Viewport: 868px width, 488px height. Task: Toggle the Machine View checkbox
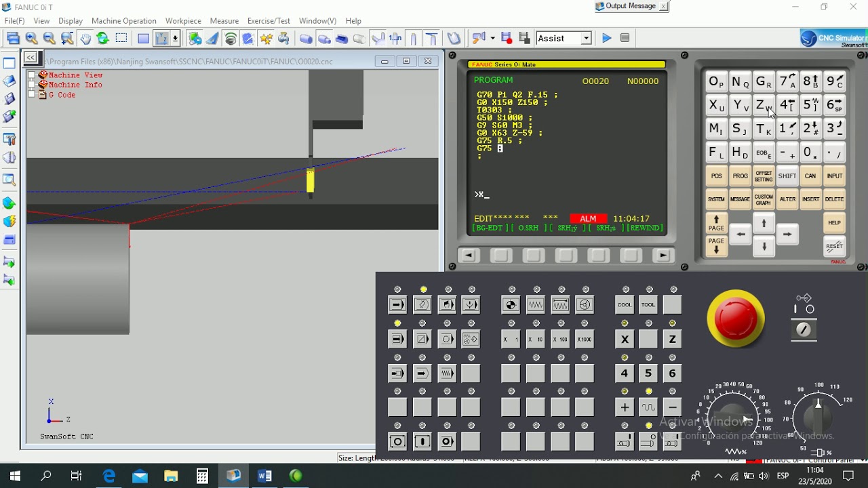[31, 75]
